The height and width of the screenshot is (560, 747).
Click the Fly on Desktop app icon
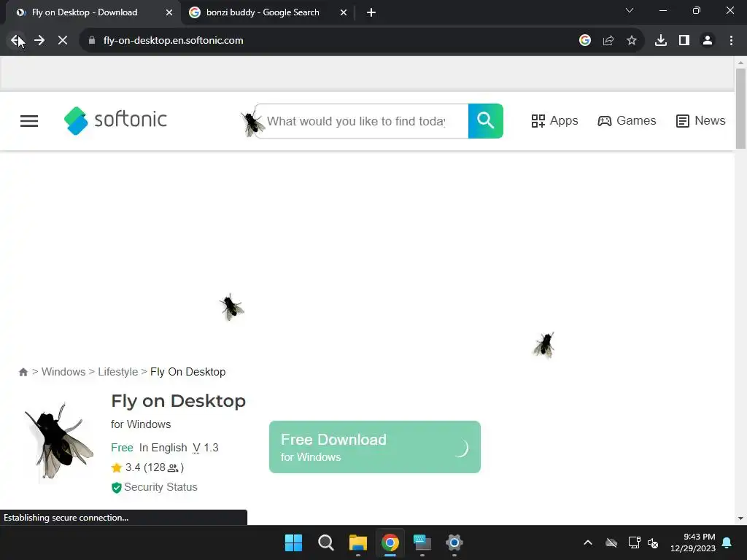(58, 441)
